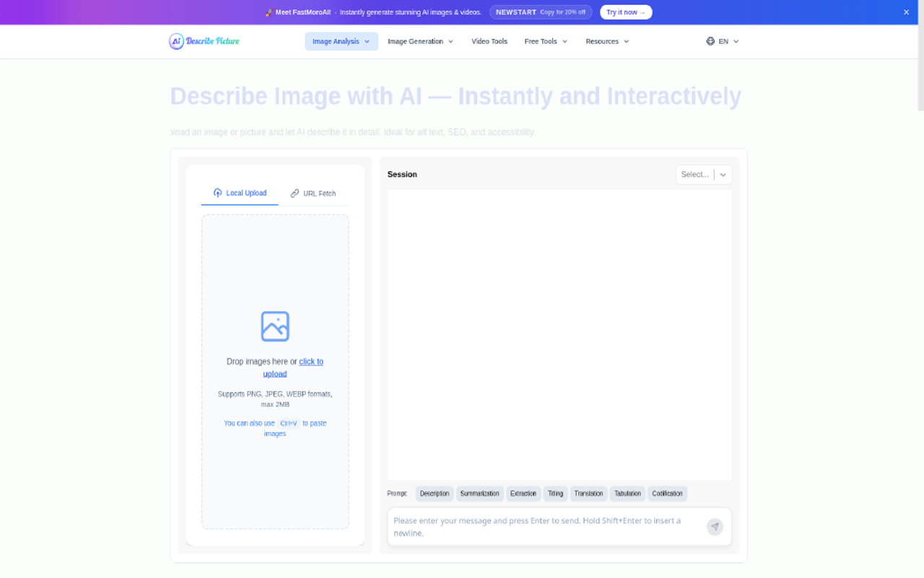Choose the Description prompt chip

coord(435,493)
